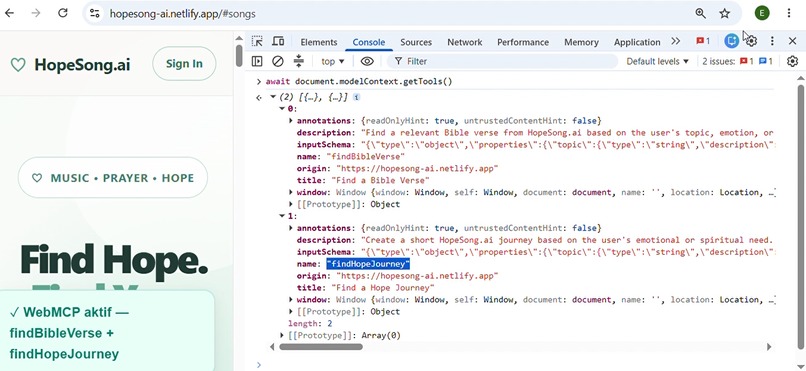Expand the [[Prototype]]: Array(0) row
The height and width of the screenshot is (371, 806).
click(282, 336)
